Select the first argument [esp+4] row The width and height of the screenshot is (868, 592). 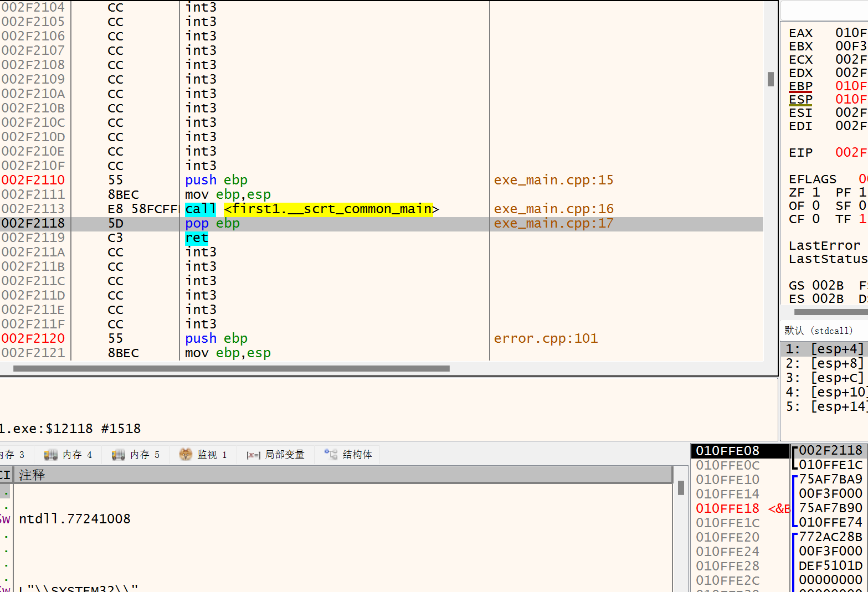[x=824, y=349]
